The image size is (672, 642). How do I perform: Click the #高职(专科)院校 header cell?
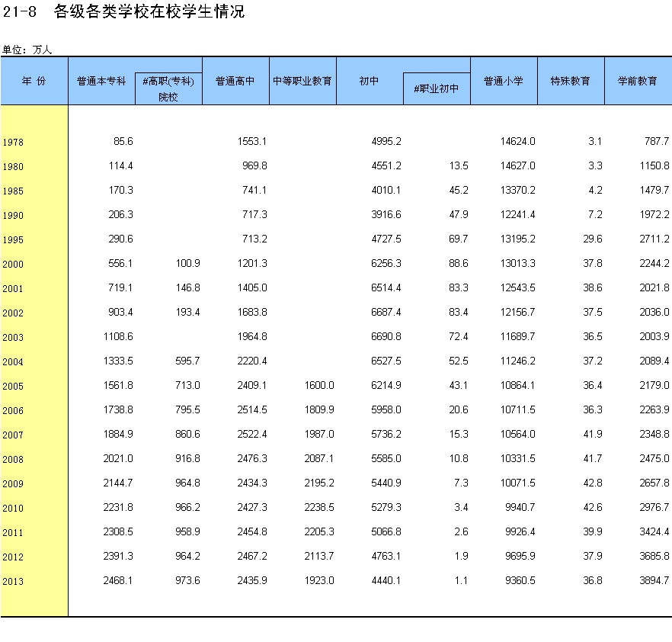pyautogui.click(x=168, y=88)
